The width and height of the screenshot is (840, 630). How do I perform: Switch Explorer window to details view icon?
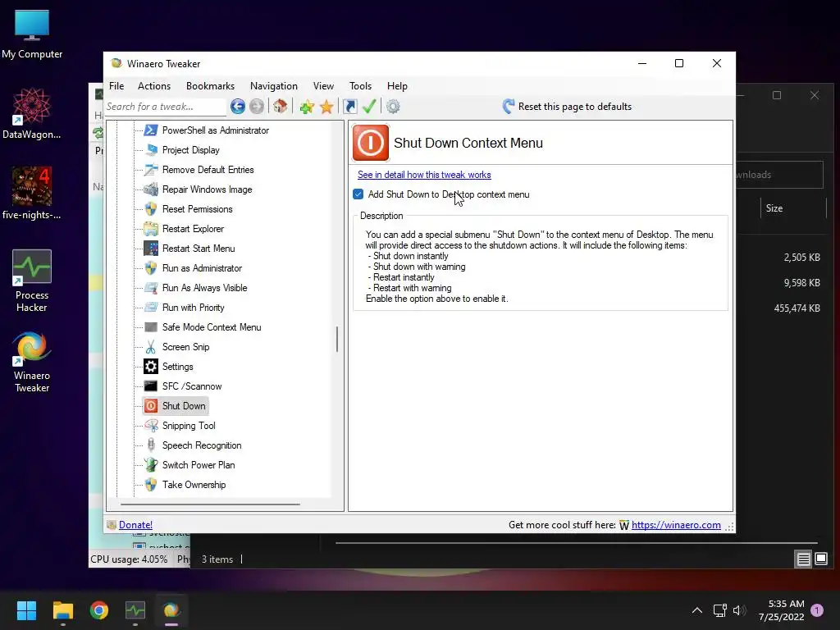point(804,559)
